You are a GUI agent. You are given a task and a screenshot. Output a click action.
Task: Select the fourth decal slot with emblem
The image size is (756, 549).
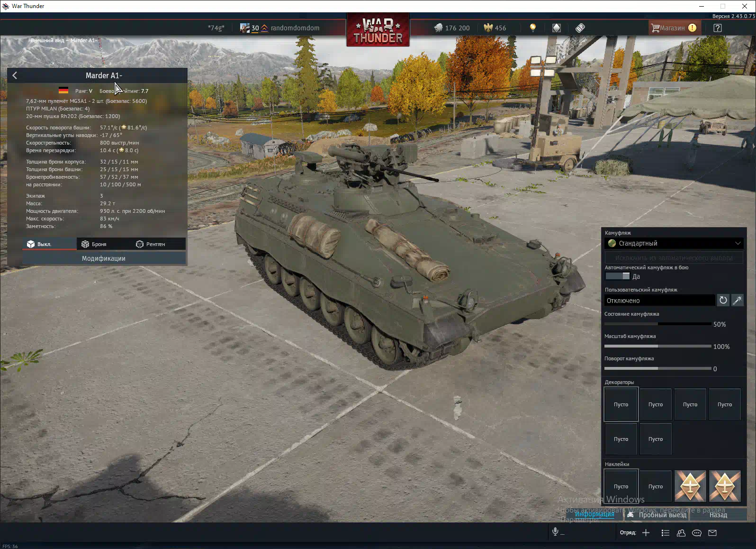coord(725,486)
